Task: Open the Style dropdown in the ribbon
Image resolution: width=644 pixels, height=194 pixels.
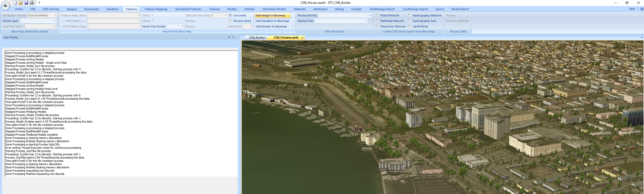Action: point(633,9)
